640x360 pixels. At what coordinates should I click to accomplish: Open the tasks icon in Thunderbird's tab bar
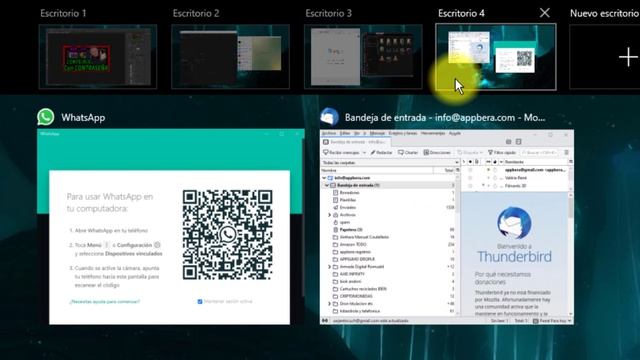tap(518, 142)
